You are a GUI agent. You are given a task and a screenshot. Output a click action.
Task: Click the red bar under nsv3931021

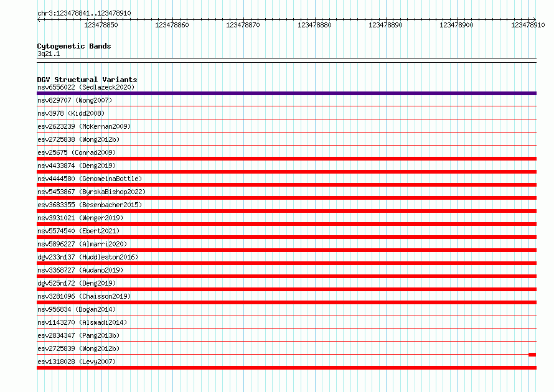(x=286, y=224)
